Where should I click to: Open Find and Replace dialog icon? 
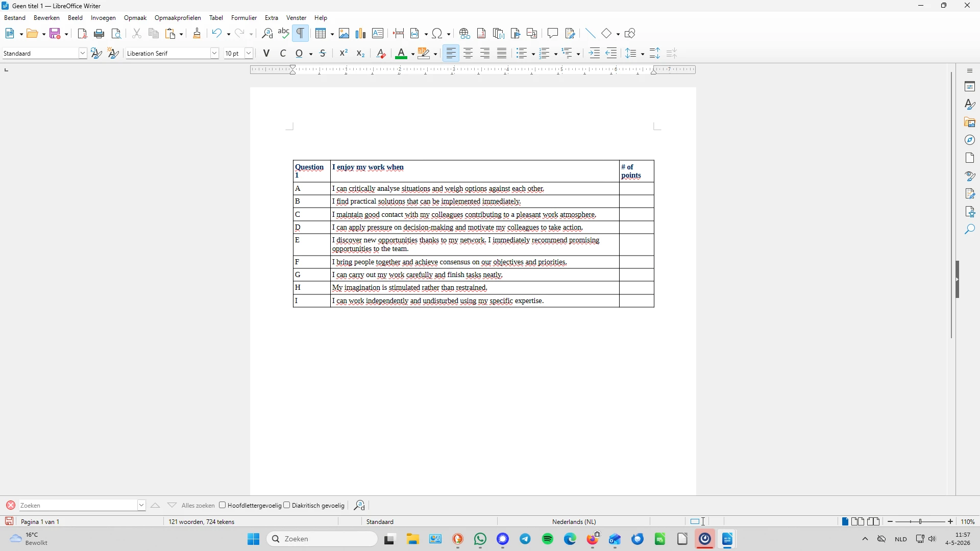tap(267, 34)
